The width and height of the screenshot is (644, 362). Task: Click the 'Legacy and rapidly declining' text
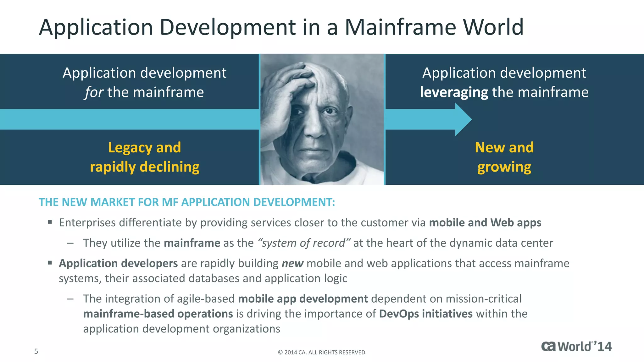click(x=145, y=157)
